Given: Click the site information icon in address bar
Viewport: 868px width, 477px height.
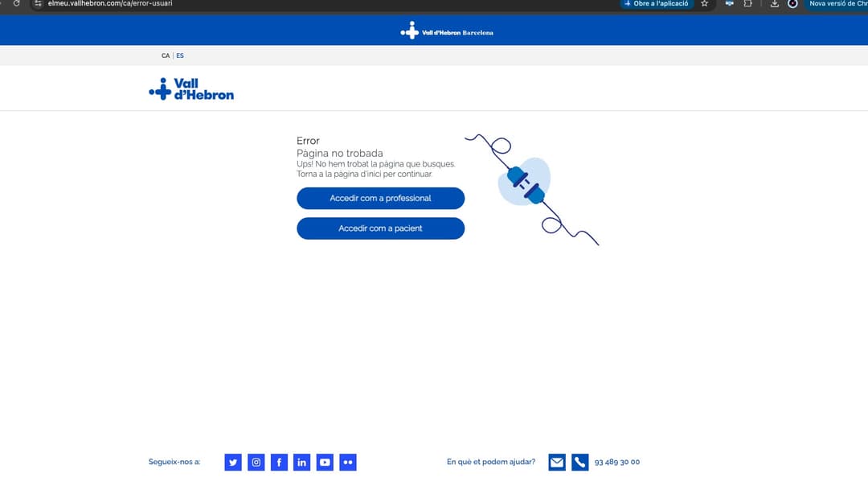Looking at the screenshot, I should pos(37,4).
